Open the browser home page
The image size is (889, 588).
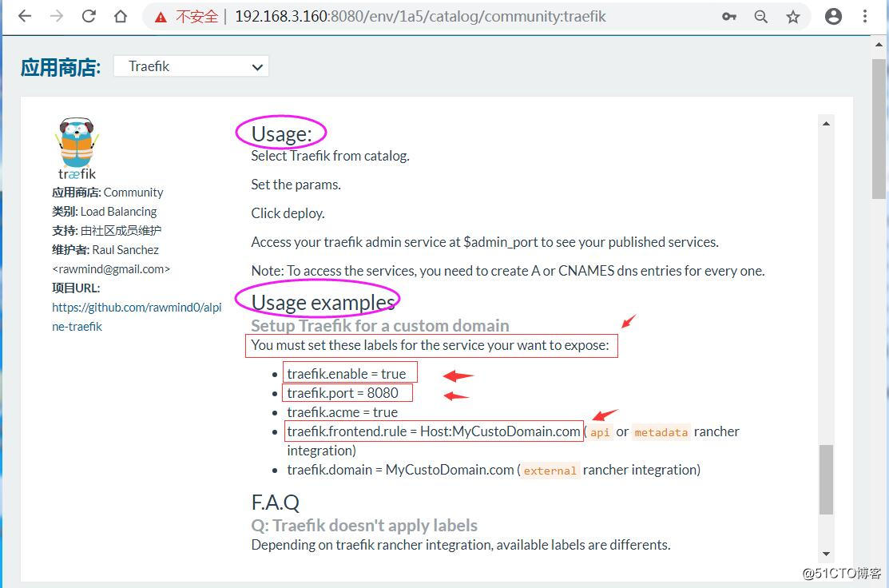pyautogui.click(x=120, y=16)
